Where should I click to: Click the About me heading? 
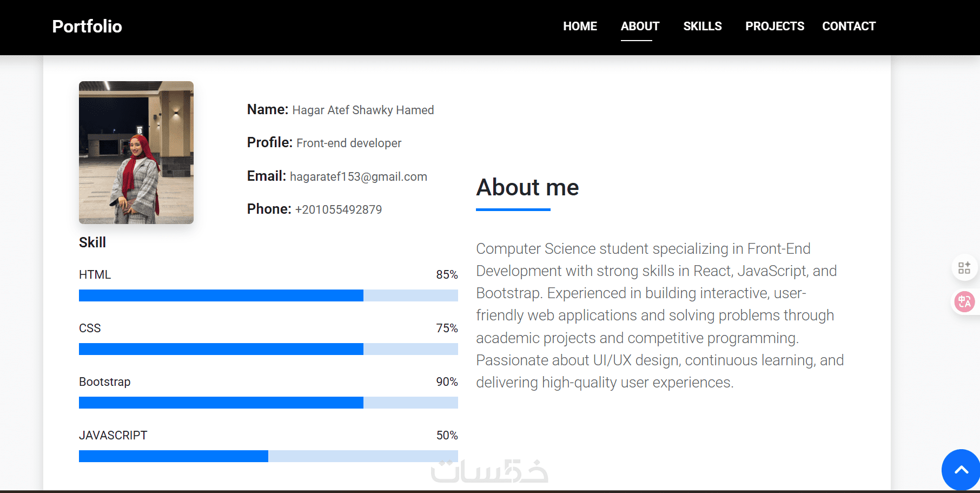click(x=527, y=188)
